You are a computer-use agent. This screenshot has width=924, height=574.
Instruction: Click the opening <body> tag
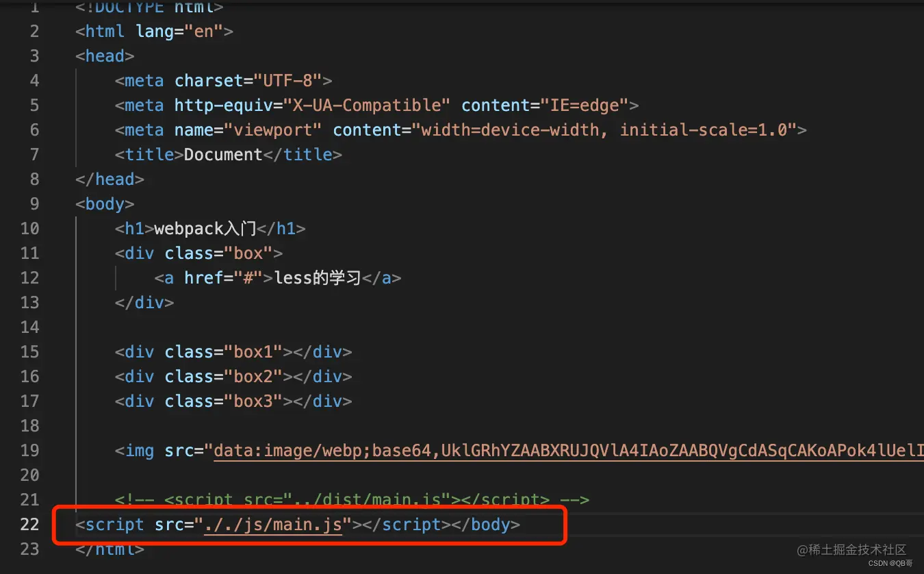pos(105,204)
